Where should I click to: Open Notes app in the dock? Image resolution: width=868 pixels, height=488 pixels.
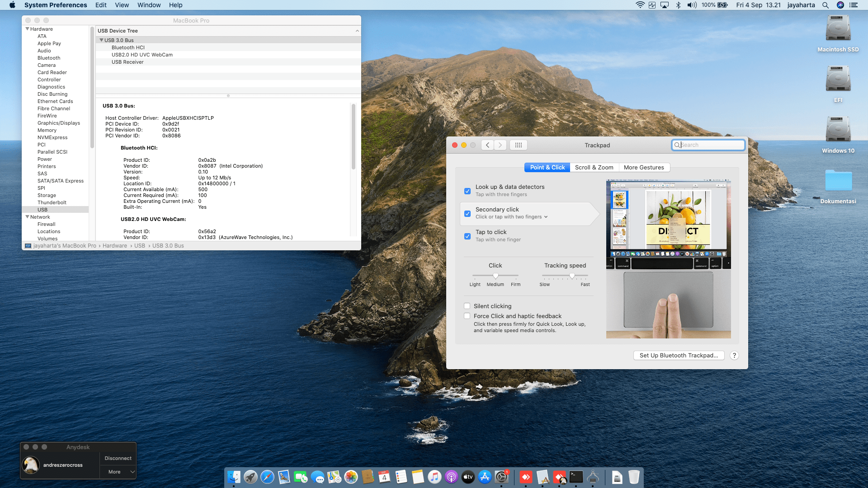(418, 477)
